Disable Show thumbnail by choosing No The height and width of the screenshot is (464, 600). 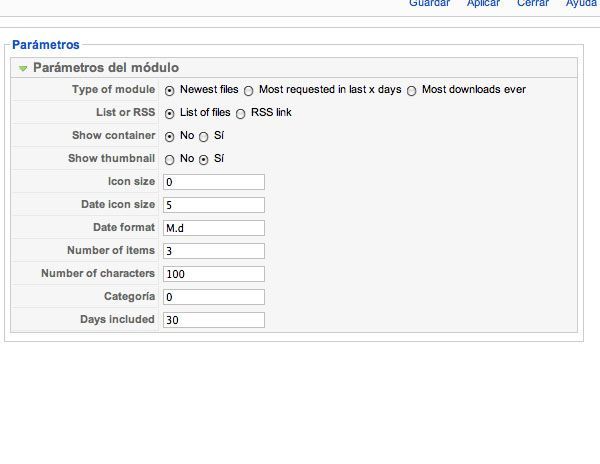[170, 160]
